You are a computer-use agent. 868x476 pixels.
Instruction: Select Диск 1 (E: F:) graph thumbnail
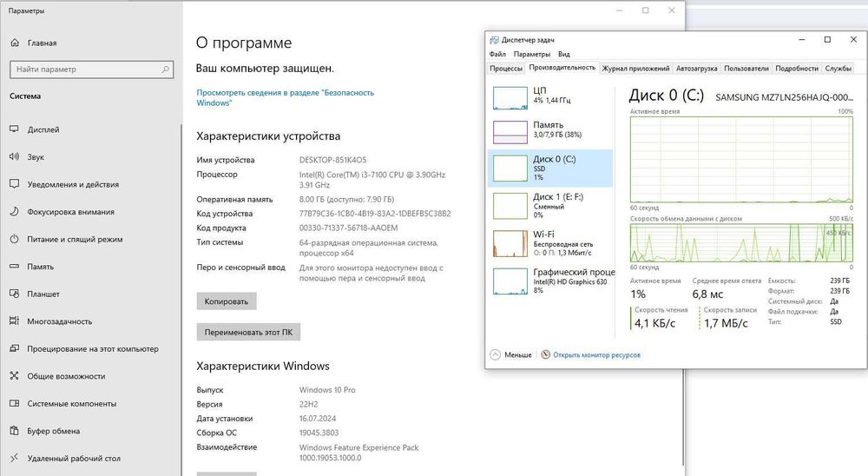pos(510,206)
